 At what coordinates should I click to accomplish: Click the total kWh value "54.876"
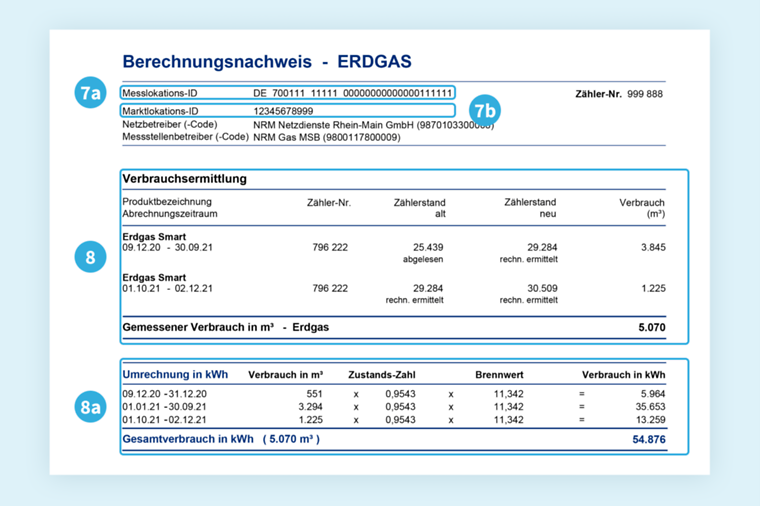(649, 440)
